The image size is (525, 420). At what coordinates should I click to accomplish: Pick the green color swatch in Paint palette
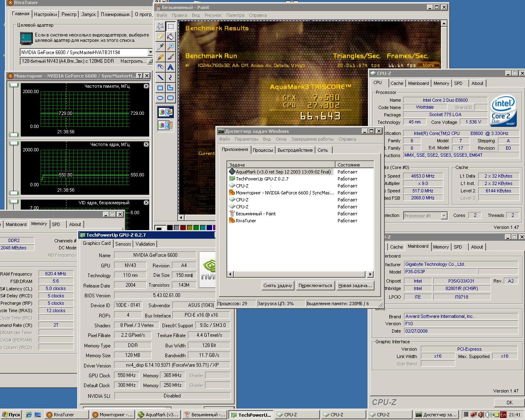tap(196, 228)
